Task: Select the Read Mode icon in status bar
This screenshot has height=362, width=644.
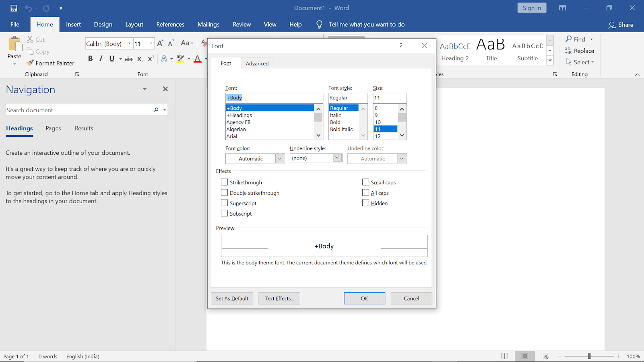Action: point(505,356)
